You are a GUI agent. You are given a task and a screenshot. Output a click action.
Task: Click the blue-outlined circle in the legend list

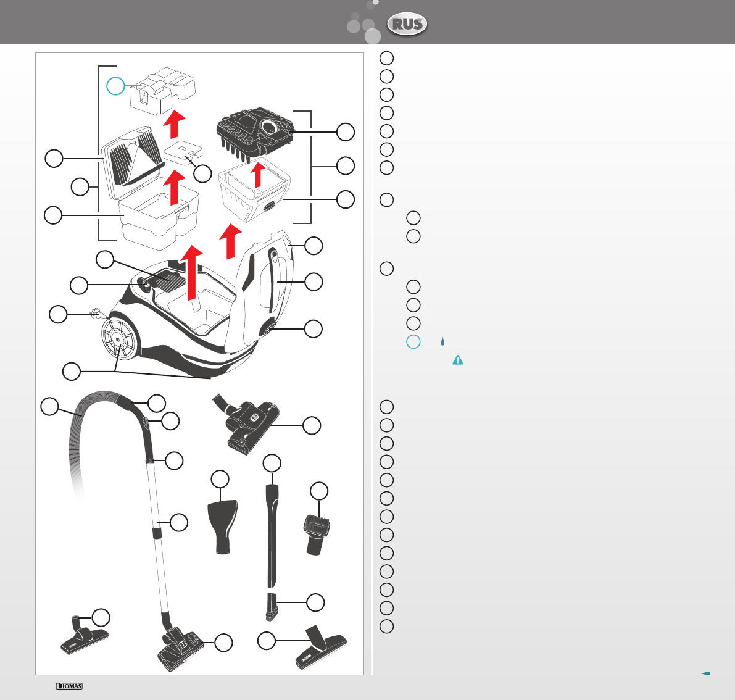pos(413,341)
